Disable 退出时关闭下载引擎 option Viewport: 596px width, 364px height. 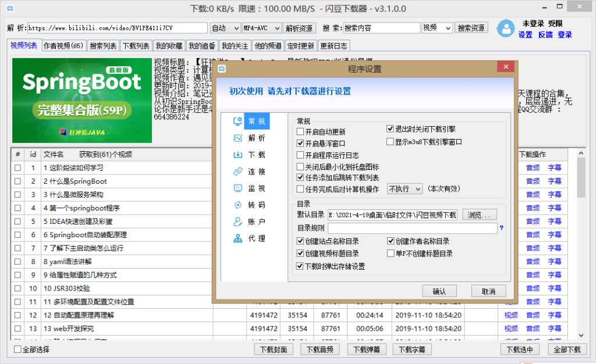point(389,129)
